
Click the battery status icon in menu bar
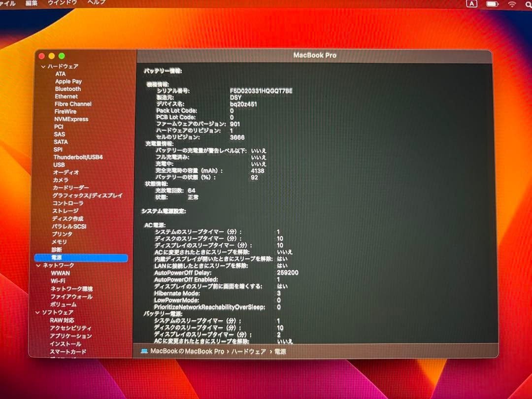coord(492,4)
